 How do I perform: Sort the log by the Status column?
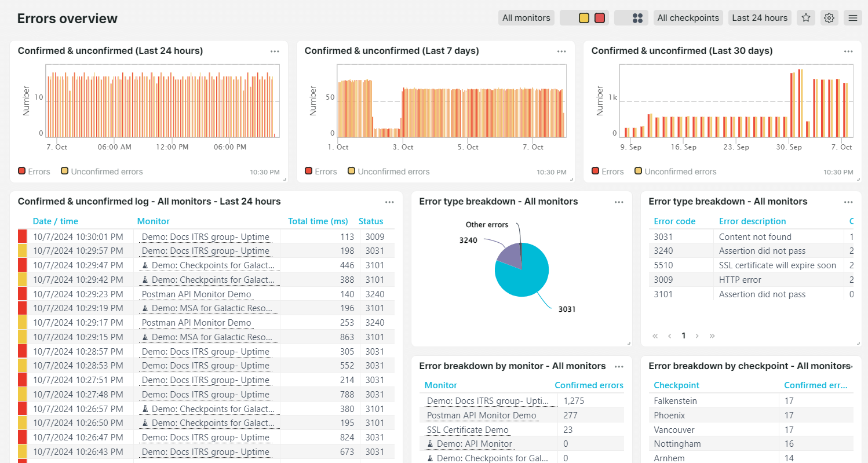(371, 221)
